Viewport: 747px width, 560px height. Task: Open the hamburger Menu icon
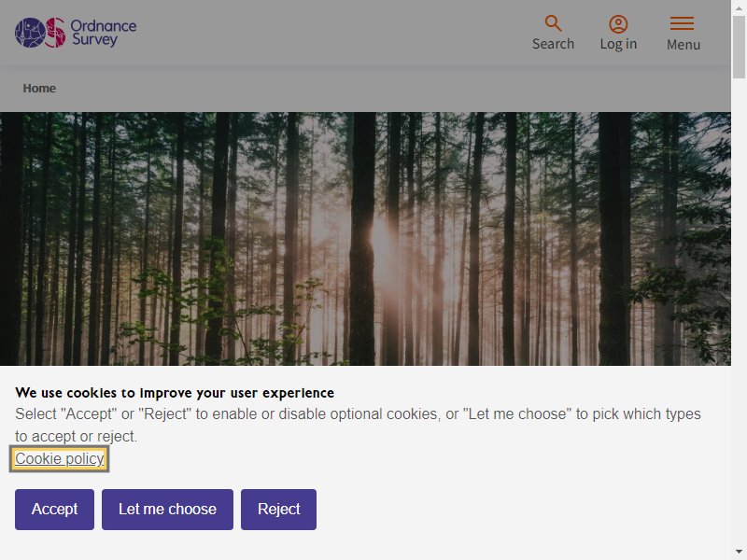[x=683, y=23]
